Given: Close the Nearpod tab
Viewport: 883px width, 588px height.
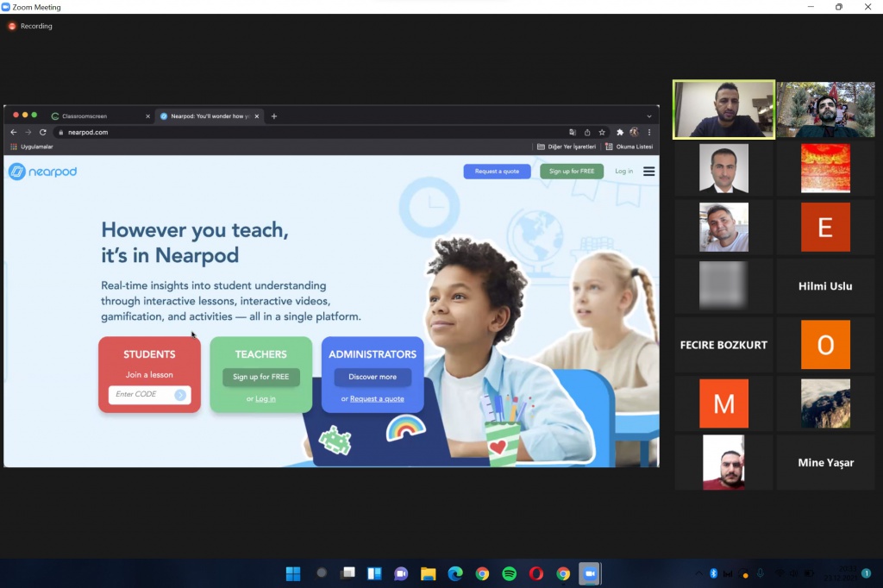Looking at the screenshot, I should click(257, 116).
